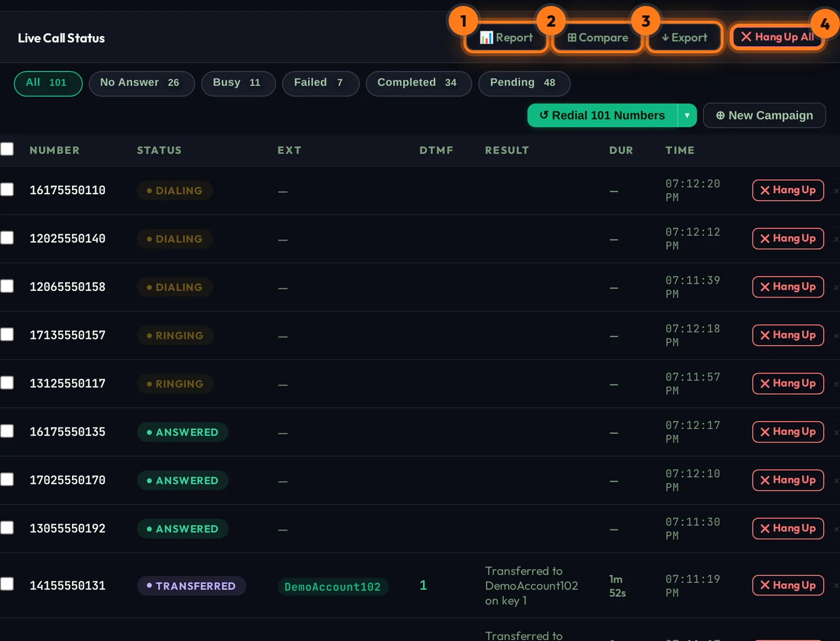The height and width of the screenshot is (641, 840).
Task: Show Pending calls filter
Action: (x=524, y=83)
